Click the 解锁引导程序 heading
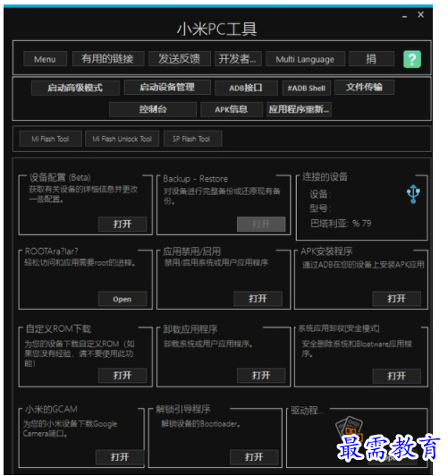448x476 pixels. (183, 409)
